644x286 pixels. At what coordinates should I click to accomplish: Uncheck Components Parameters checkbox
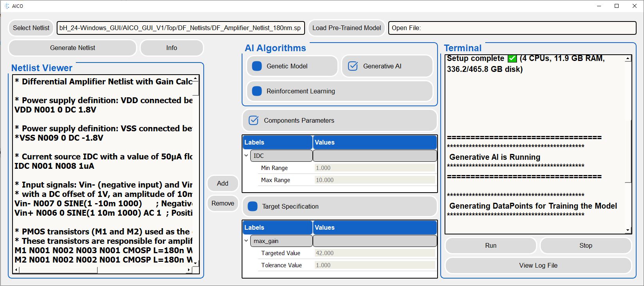coord(253,120)
